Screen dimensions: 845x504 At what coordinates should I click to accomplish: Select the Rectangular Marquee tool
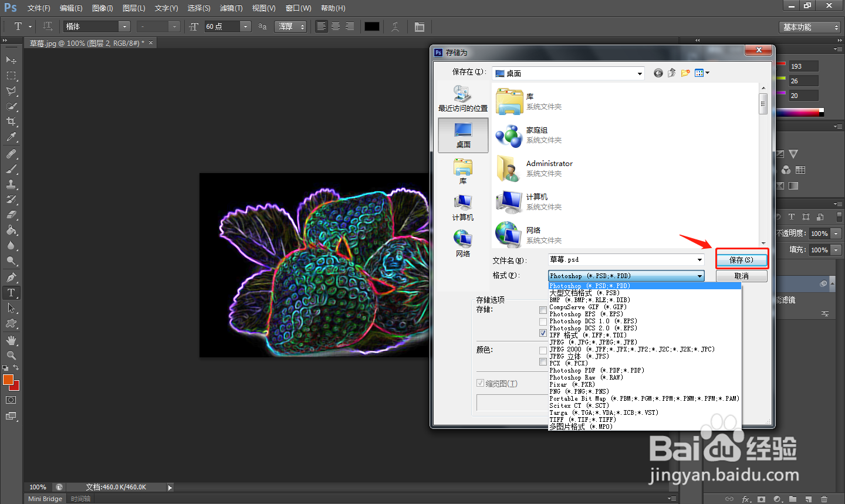tap(11, 76)
